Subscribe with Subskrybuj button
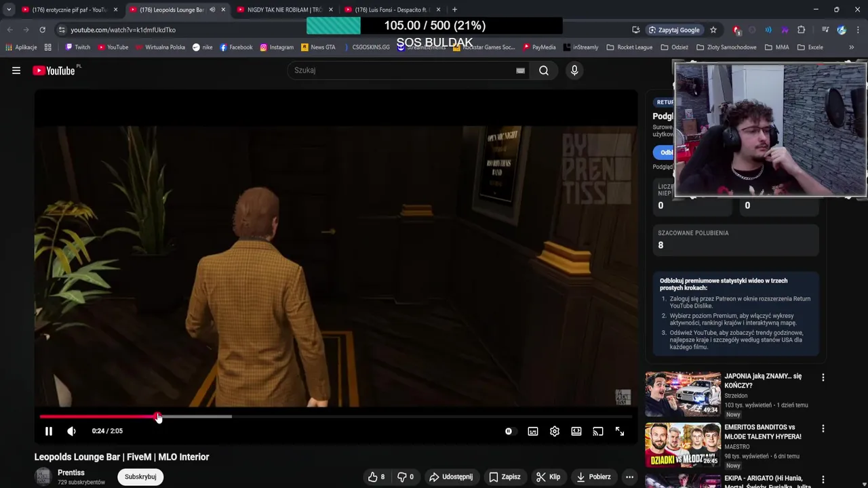This screenshot has width=868, height=488. [140, 476]
